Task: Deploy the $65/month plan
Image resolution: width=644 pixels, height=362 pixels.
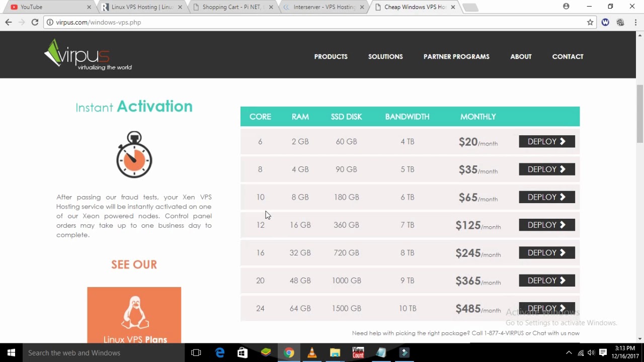Action: tap(547, 197)
